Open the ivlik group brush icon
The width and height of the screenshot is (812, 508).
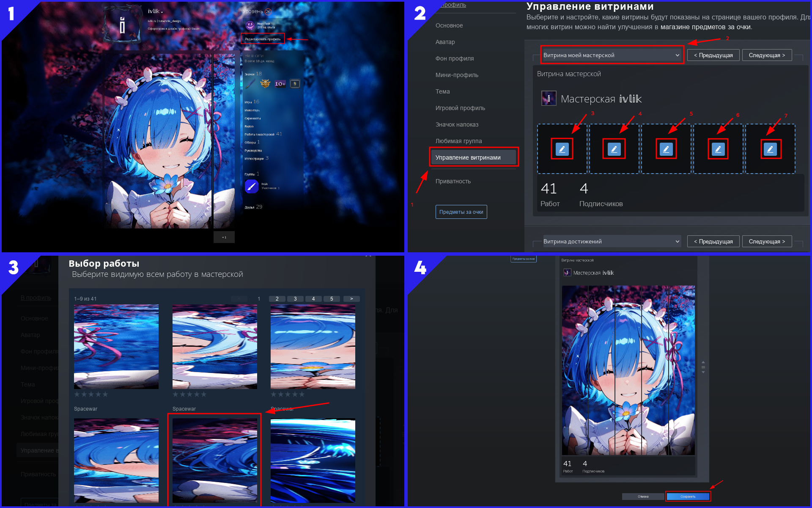[x=251, y=186]
